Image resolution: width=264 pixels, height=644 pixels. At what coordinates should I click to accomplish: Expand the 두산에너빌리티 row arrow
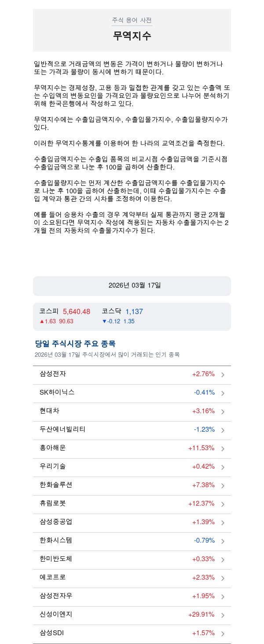point(223,430)
